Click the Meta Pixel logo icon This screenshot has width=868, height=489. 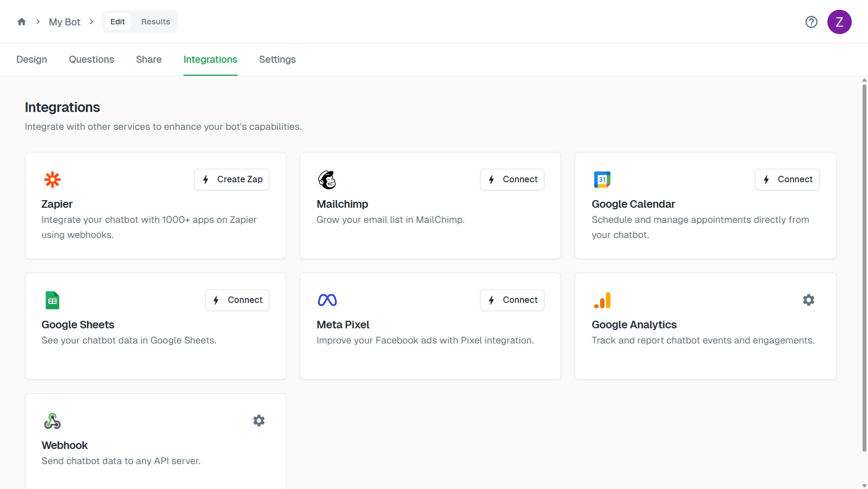point(327,300)
